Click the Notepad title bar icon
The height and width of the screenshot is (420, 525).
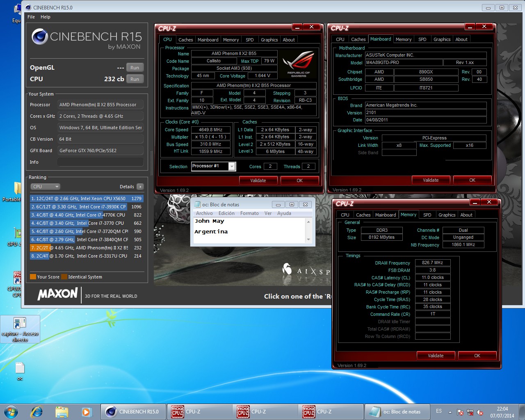point(197,204)
